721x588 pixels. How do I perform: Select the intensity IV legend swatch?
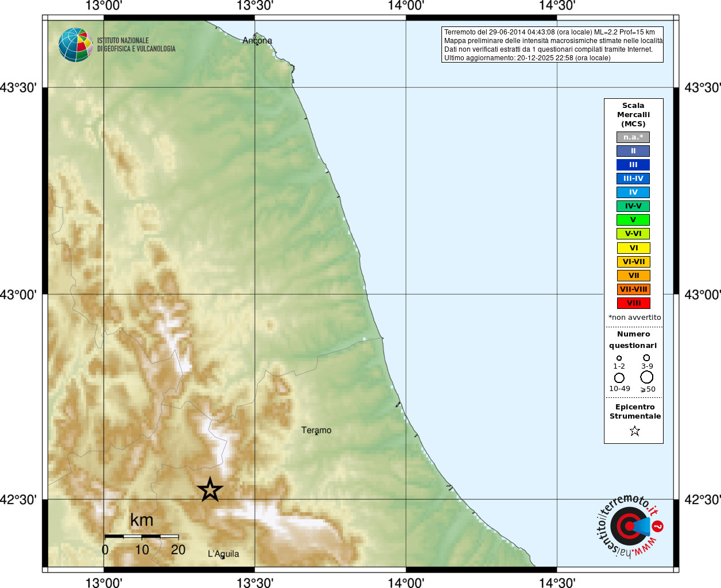pyautogui.click(x=633, y=192)
